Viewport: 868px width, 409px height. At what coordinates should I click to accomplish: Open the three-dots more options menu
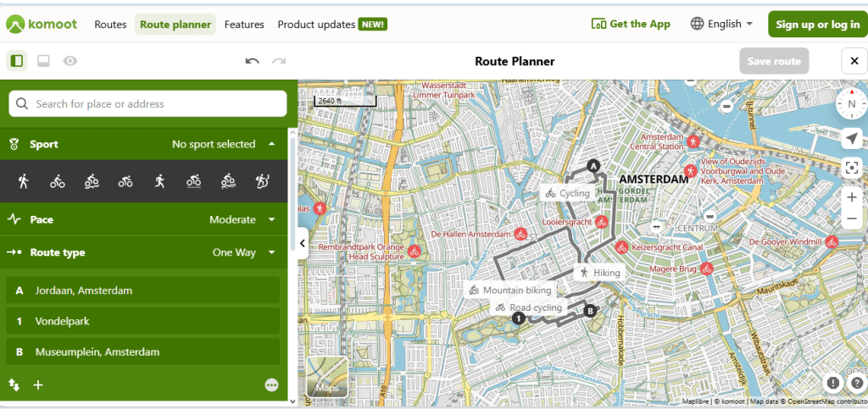pyautogui.click(x=271, y=384)
